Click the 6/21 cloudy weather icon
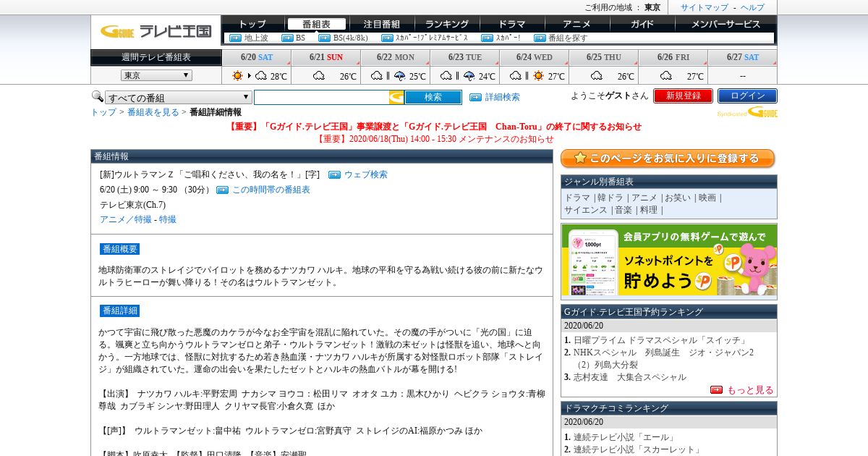 click(319, 75)
